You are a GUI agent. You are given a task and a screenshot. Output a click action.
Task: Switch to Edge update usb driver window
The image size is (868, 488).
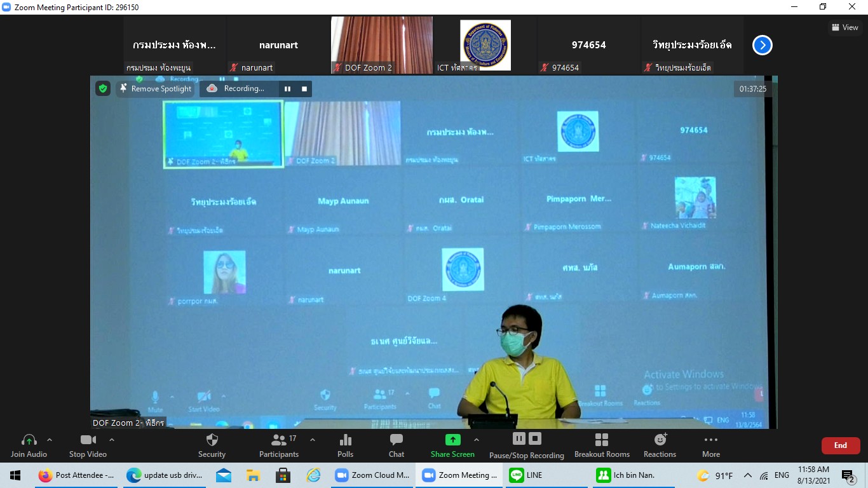click(164, 475)
